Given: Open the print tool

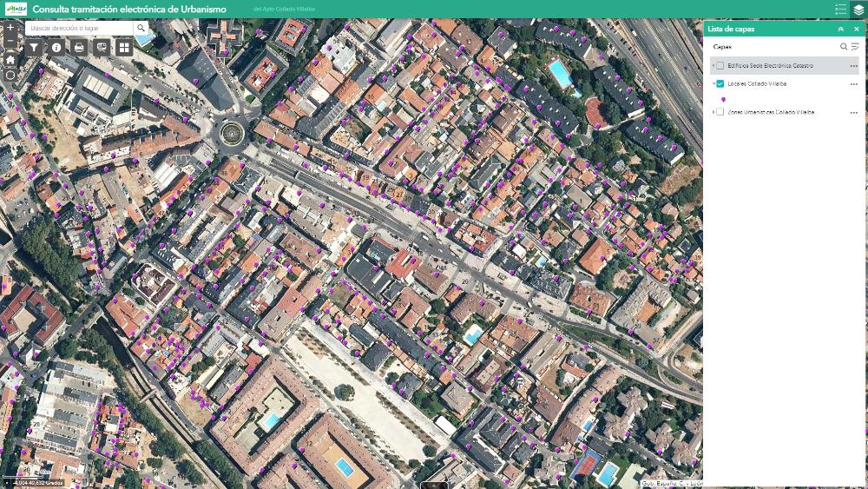Looking at the screenshot, I should point(79,47).
